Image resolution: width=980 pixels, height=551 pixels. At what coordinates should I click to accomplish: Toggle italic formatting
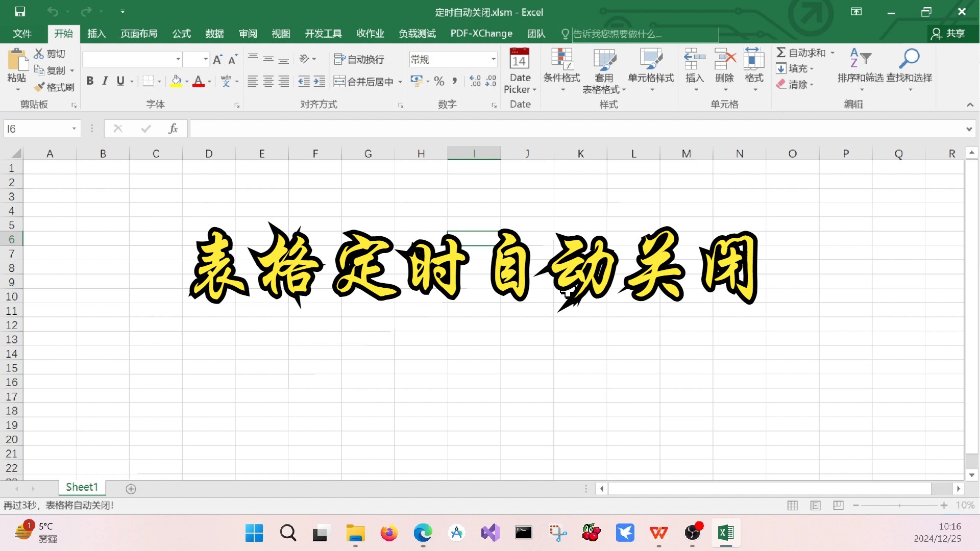(x=105, y=81)
